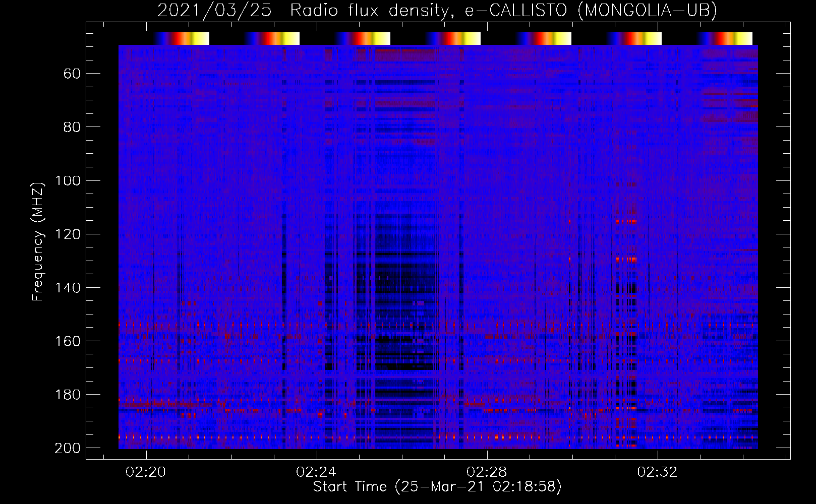Pick the 180 frequency tick label
This screenshot has height=504, width=816.
pyautogui.click(x=68, y=395)
